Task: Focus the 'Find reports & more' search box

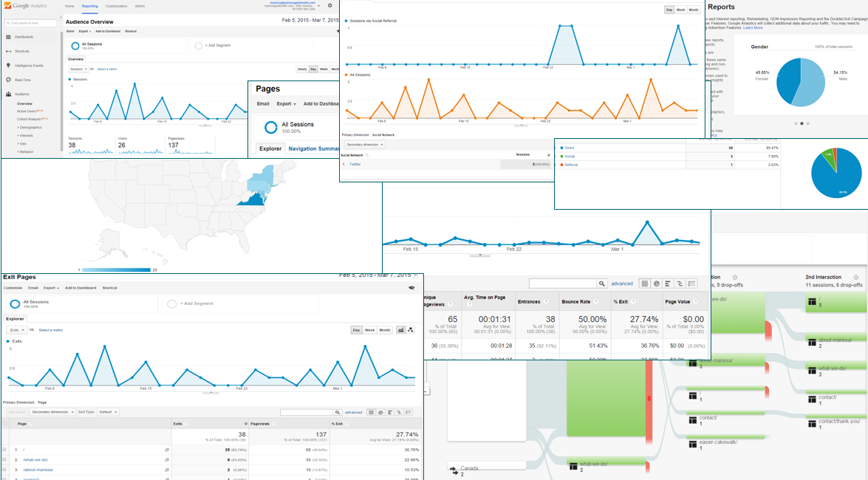Action: [x=31, y=23]
